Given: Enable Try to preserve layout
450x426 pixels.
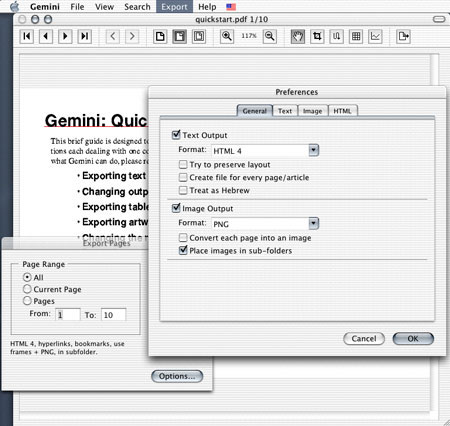Looking at the screenshot, I should 183,164.
